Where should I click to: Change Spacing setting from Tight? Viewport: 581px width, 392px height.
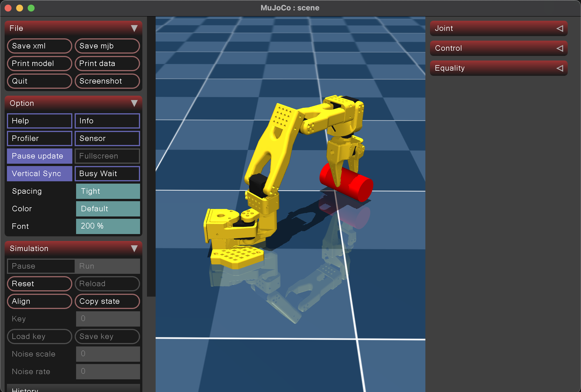pos(108,191)
